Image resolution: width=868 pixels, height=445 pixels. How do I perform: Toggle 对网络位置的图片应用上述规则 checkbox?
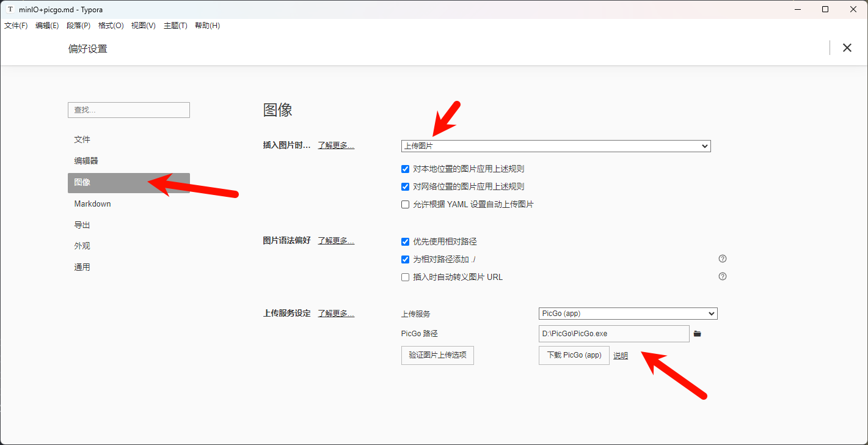(x=405, y=186)
